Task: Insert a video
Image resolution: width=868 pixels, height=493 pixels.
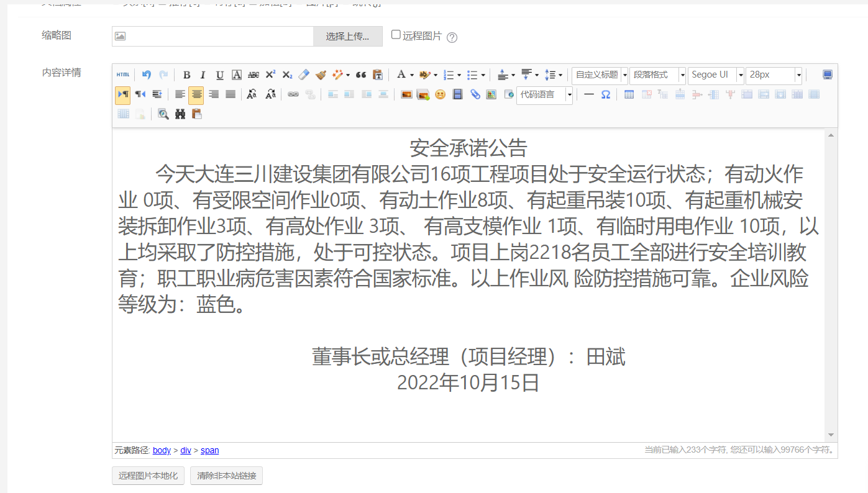Action: click(458, 94)
